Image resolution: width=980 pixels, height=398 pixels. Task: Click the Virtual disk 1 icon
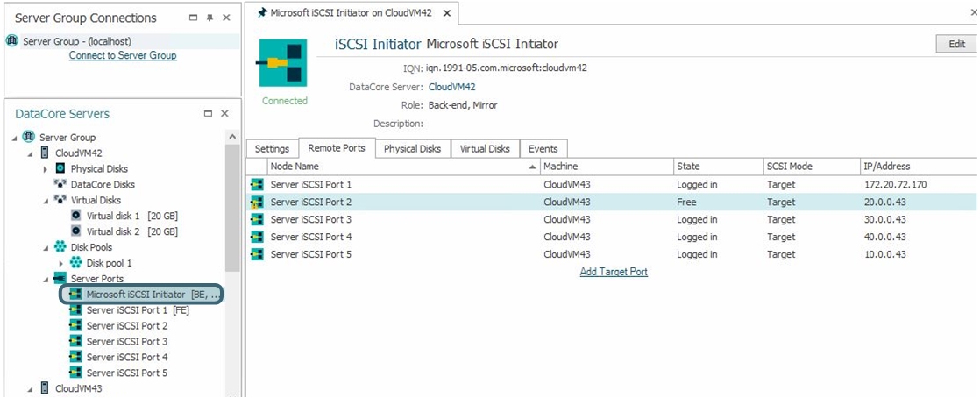click(76, 216)
